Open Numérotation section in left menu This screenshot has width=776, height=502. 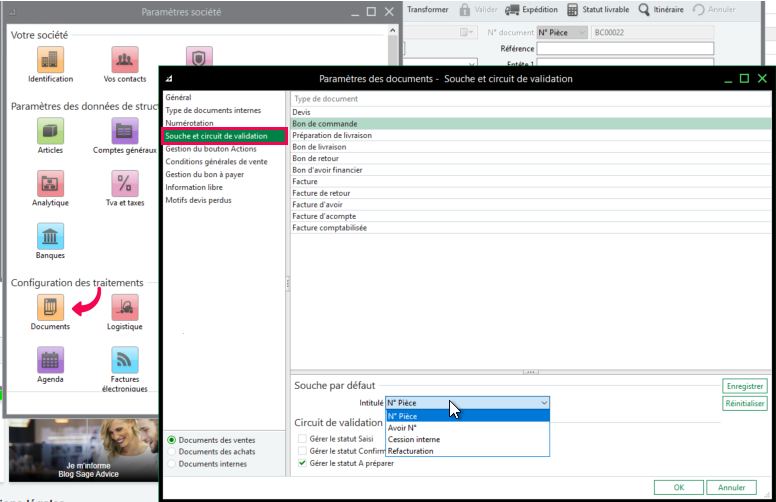click(189, 123)
